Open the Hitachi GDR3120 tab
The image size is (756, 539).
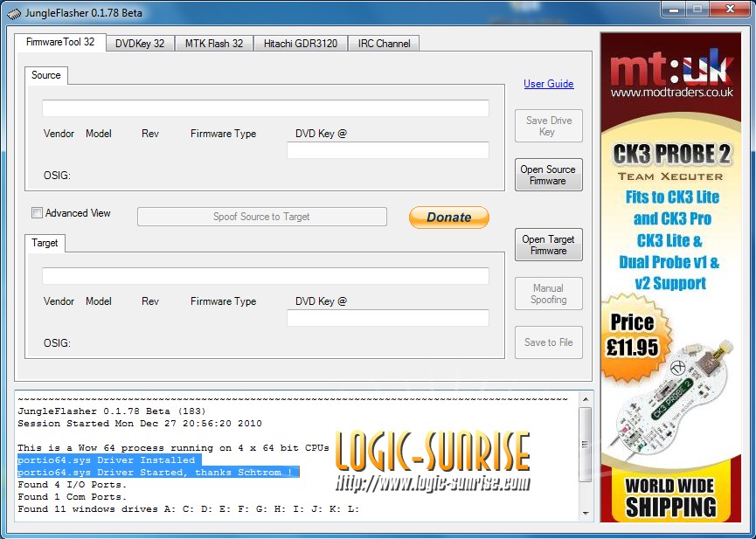click(300, 44)
